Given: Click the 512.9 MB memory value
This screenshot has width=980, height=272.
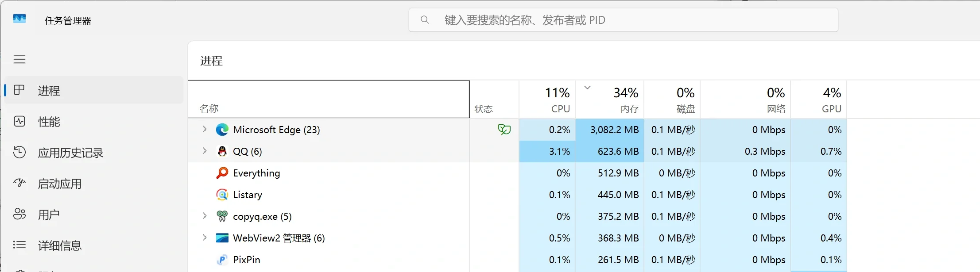Looking at the screenshot, I should pyautogui.click(x=618, y=173).
